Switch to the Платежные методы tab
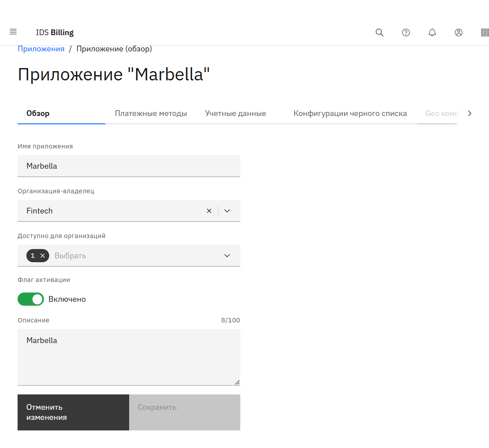The height and width of the screenshot is (448, 489). pos(151,113)
